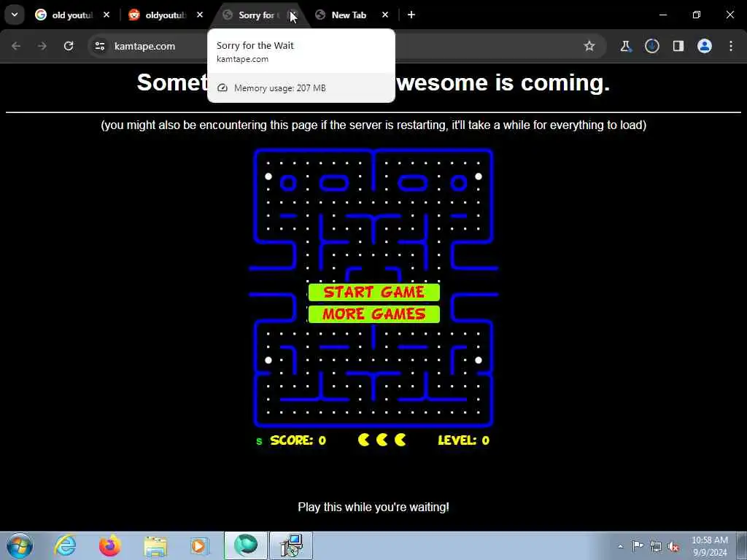Switch to the 'old youtube' Google tab

tap(71, 15)
